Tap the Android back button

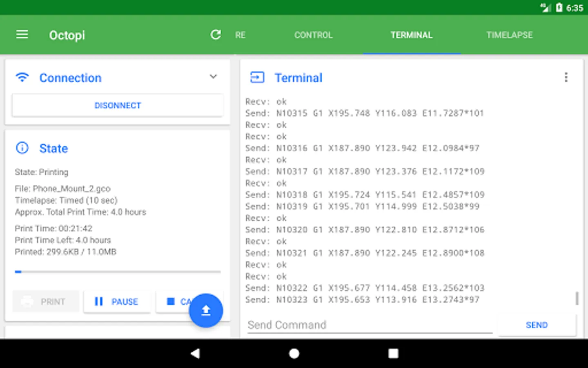point(195,354)
